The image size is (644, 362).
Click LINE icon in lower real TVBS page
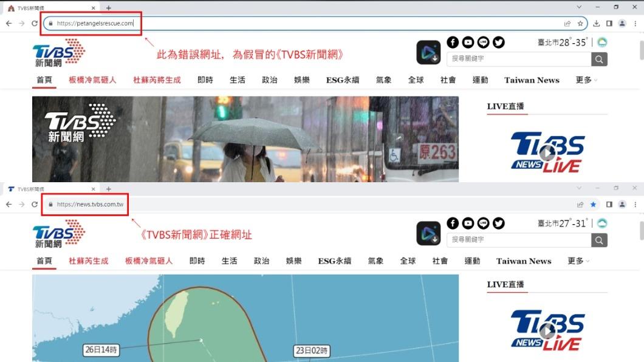pos(483,224)
